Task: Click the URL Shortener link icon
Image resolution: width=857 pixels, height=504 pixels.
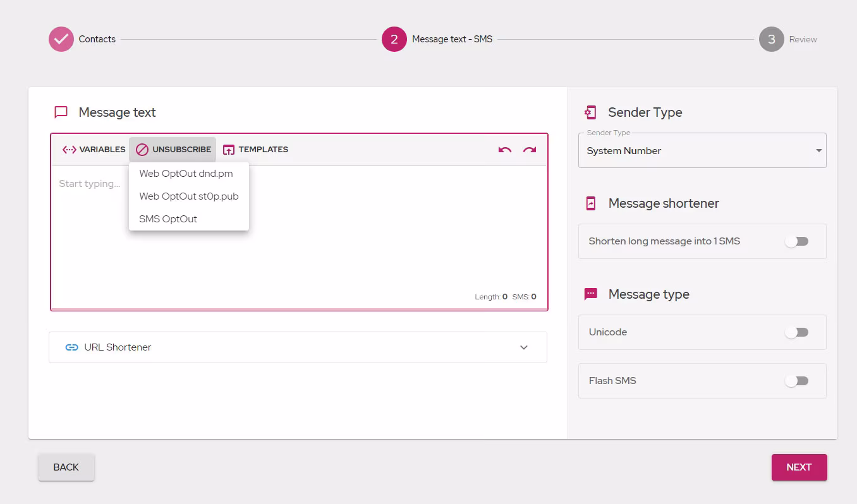Action: [72, 347]
